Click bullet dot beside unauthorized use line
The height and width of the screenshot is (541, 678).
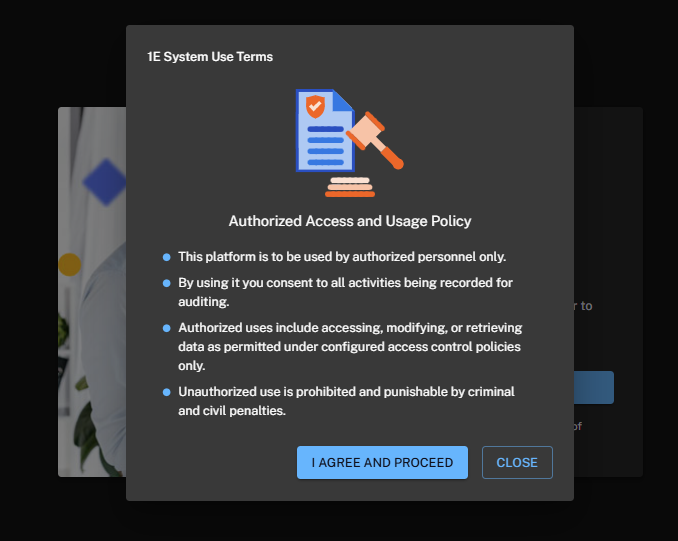click(167, 392)
